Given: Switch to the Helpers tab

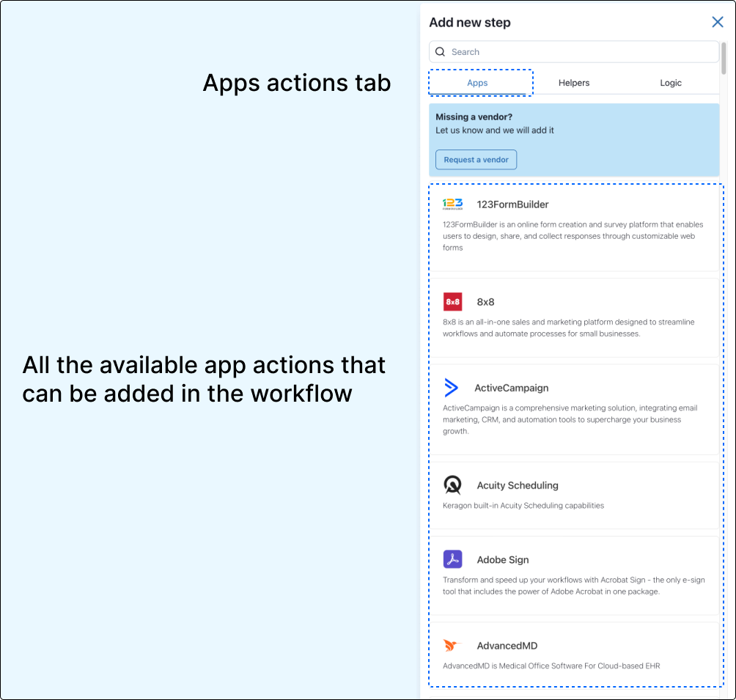Looking at the screenshot, I should [573, 83].
